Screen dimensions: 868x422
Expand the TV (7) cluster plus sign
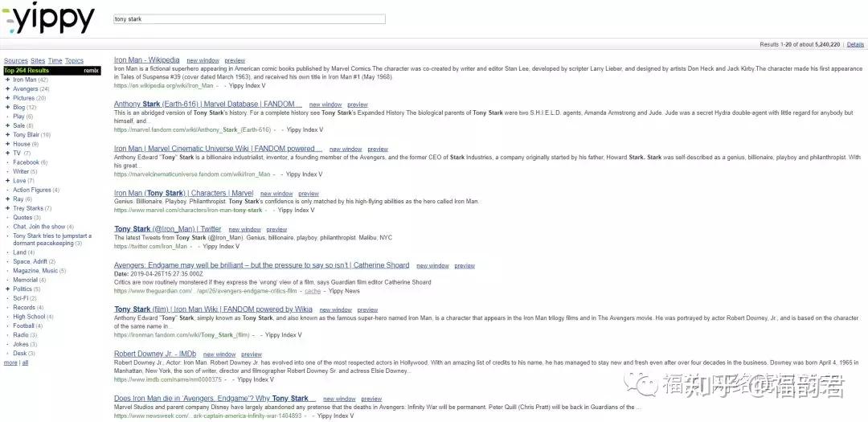(7, 153)
